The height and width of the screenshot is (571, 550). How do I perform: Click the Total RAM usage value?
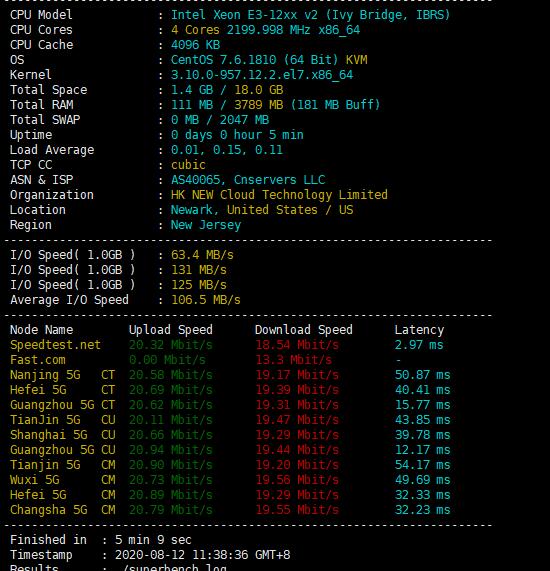pos(276,105)
